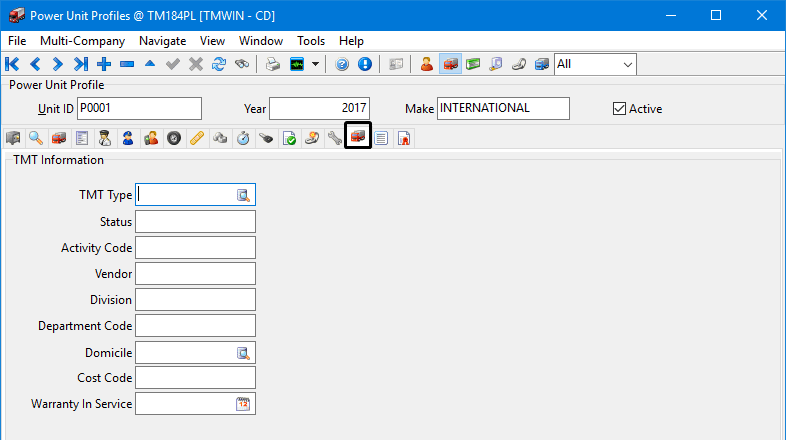Select the stopwatch tab icon
Image resolution: width=786 pixels, height=440 pixels.
click(243, 138)
